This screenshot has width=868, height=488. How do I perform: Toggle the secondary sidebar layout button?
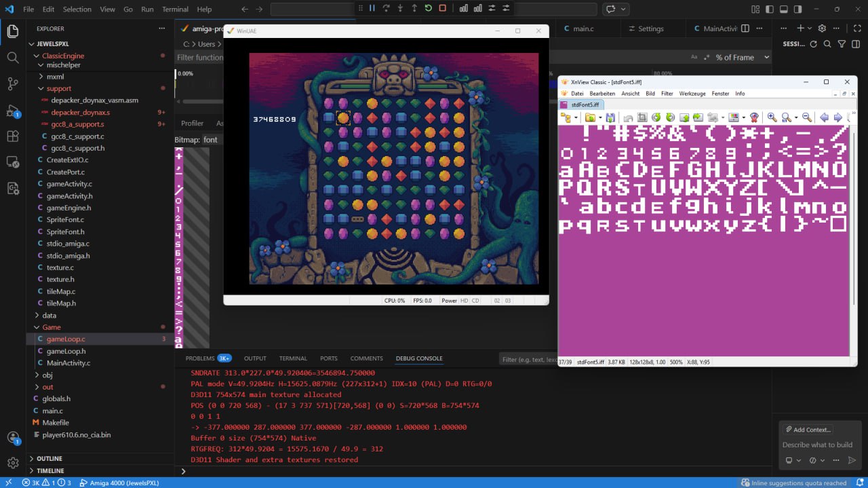(797, 10)
